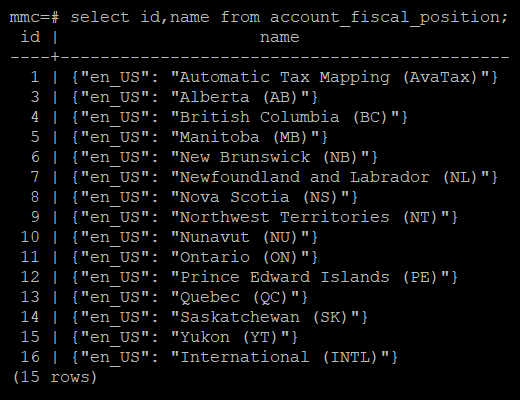
Task: Click the British Columbia (BC) entry
Action: pyautogui.click(x=289, y=117)
